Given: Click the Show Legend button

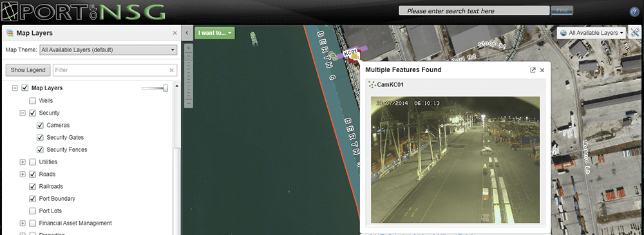Looking at the screenshot, I should coord(28,70).
